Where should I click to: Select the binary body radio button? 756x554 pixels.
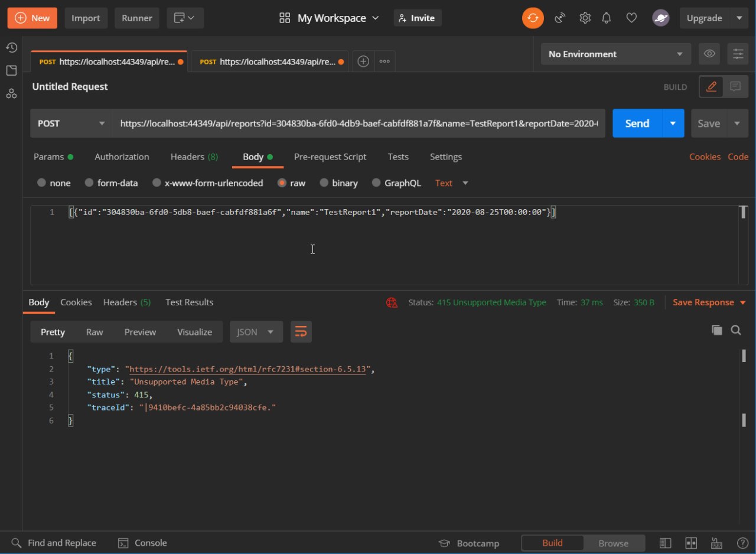click(x=324, y=183)
